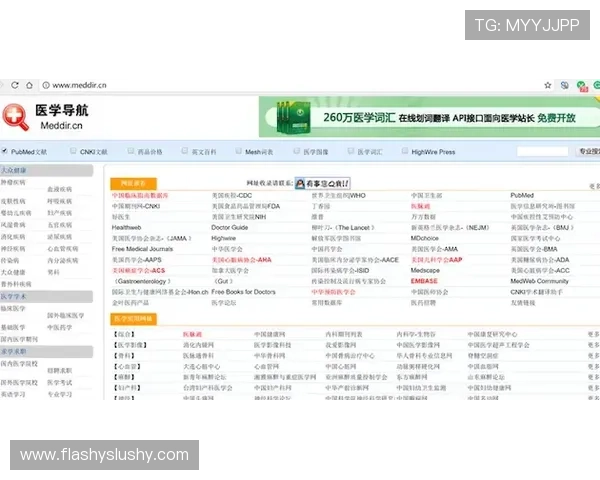Check the 医学词汇 checkbox
The height and width of the screenshot is (480, 600).
[351, 151]
